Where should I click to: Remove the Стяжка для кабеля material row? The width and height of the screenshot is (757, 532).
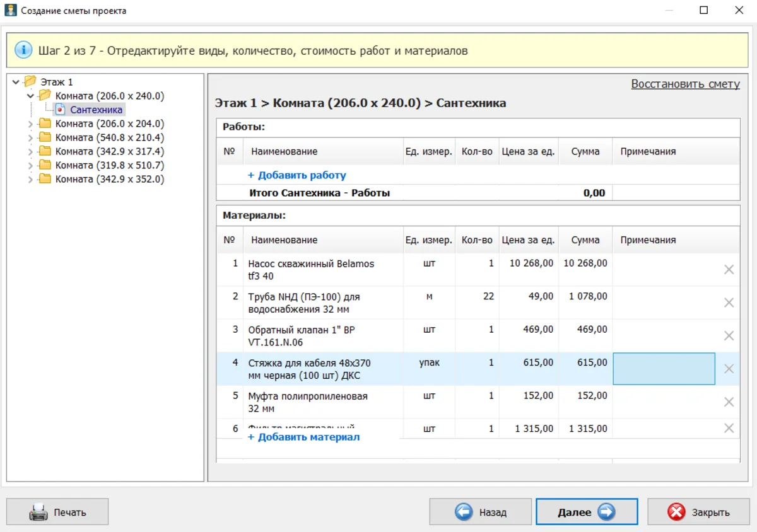(729, 369)
